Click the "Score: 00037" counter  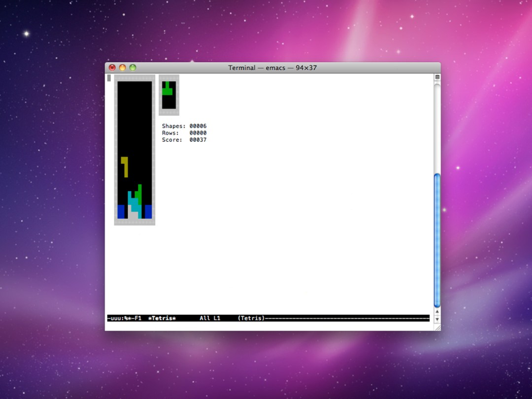(x=184, y=139)
